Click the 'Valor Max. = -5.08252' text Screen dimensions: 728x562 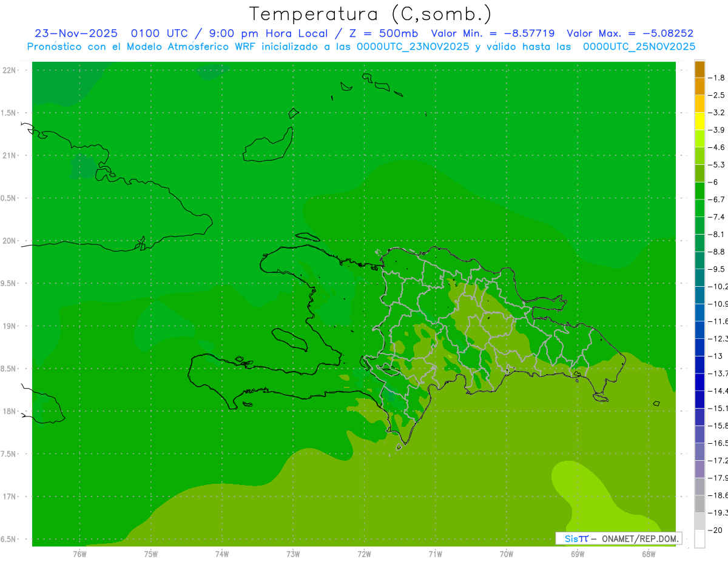(x=630, y=33)
